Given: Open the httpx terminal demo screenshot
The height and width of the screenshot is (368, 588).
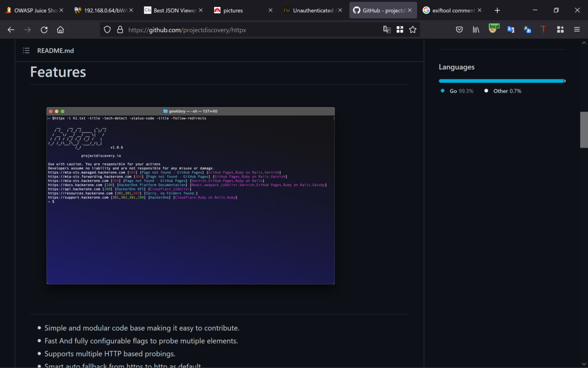Looking at the screenshot, I should tap(191, 196).
